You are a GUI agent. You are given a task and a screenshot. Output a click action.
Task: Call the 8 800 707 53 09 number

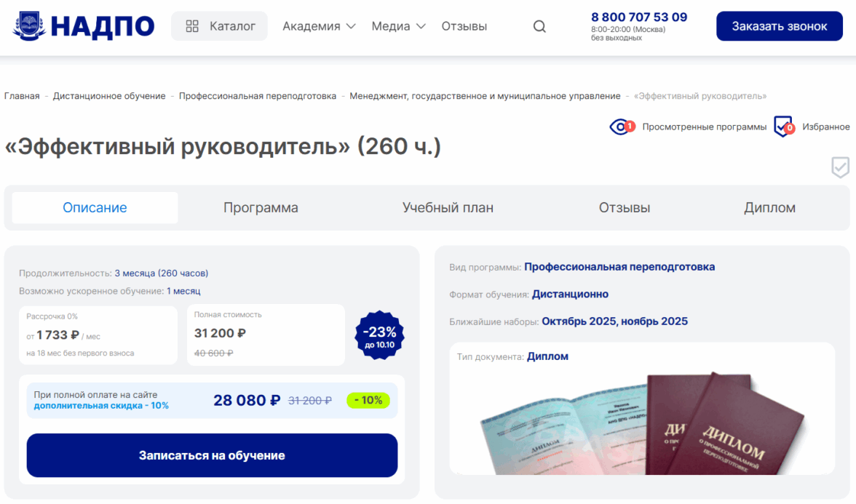click(639, 17)
